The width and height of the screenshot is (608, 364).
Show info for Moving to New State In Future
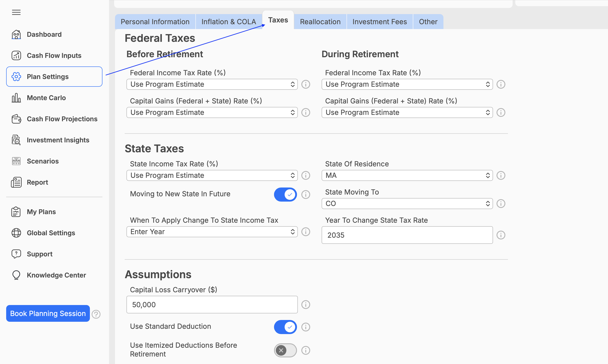(306, 195)
